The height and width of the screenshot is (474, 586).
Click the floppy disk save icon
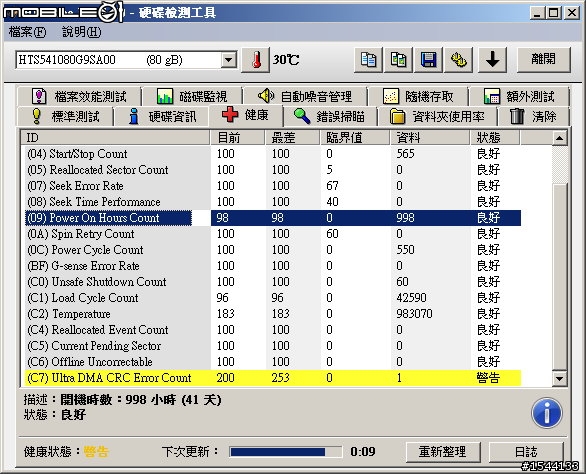(x=429, y=59)
